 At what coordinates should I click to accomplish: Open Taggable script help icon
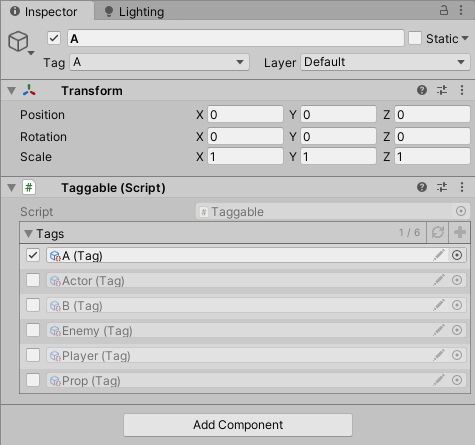coord(422,187)
